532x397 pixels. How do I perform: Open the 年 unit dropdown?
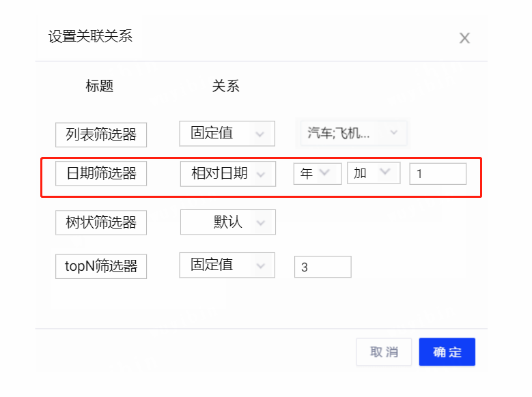coord(317,174)
